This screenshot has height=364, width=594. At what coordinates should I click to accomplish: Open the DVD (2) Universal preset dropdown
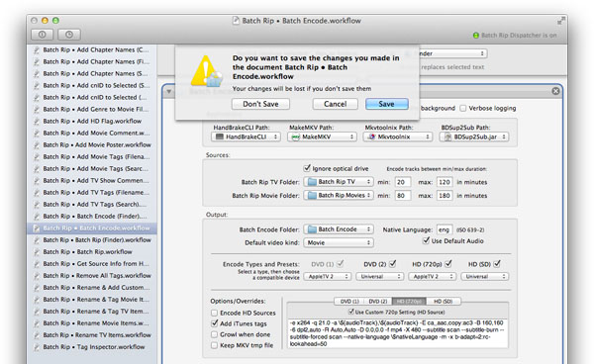click(x=379, y=277)
